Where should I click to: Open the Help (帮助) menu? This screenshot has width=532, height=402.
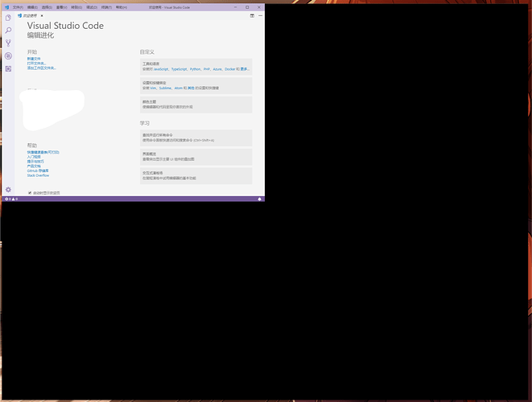[x=121, y=7]
